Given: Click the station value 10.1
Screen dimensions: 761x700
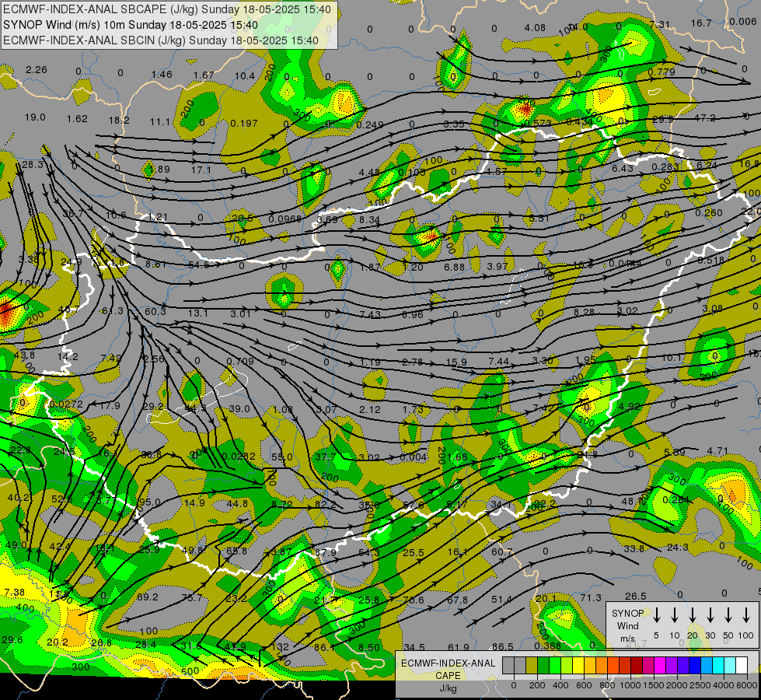Looking at the screenshot, I should (672, 358).
